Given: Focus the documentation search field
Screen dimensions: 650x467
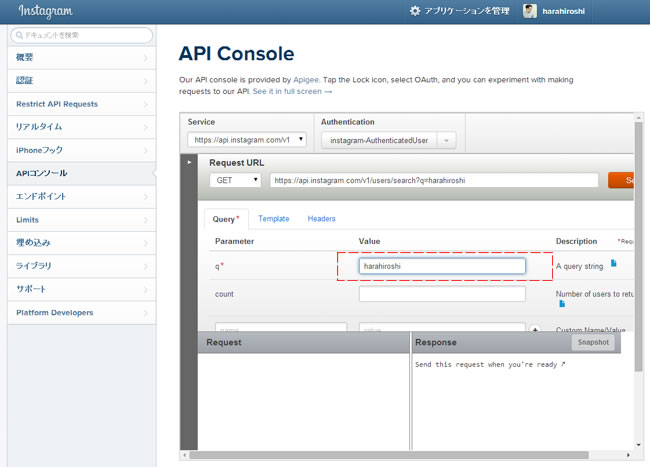Looking at the screenshot, I should pos(82,35).
